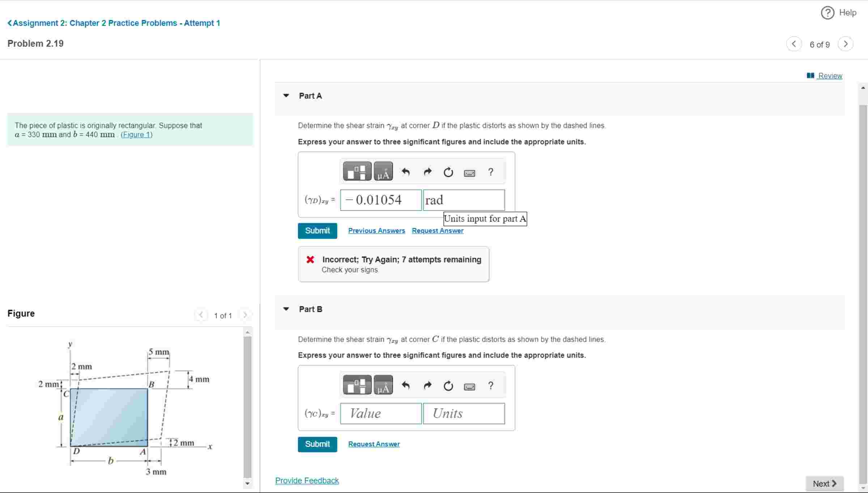The image size is (868, 493).
Task: Click the Part B Value input field
Action: (x=380, y=413)
